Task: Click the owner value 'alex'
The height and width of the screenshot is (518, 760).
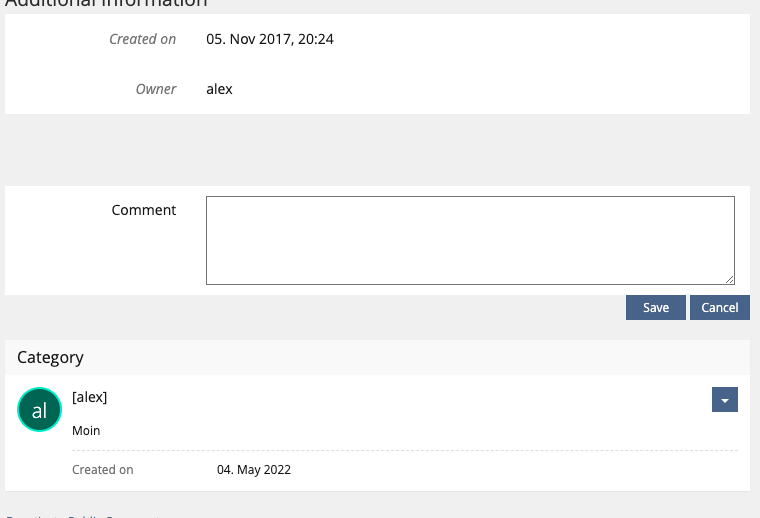Action: tap(219, 89)
